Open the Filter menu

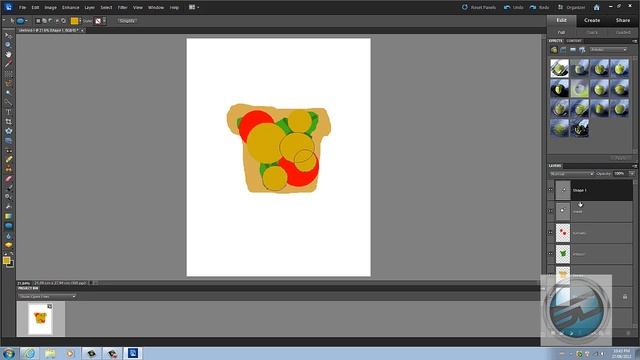pyautogui.click(x=122, y=7)
